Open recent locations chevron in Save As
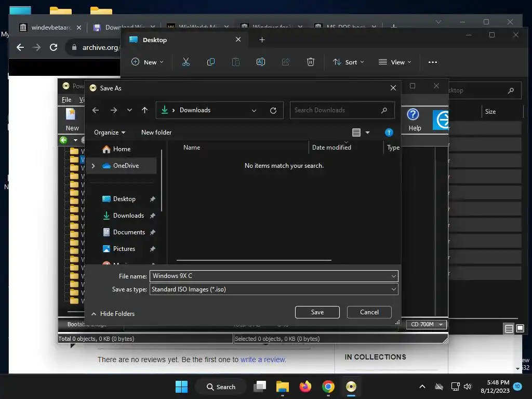The image size is (532, 399). (x=129, y=110)
